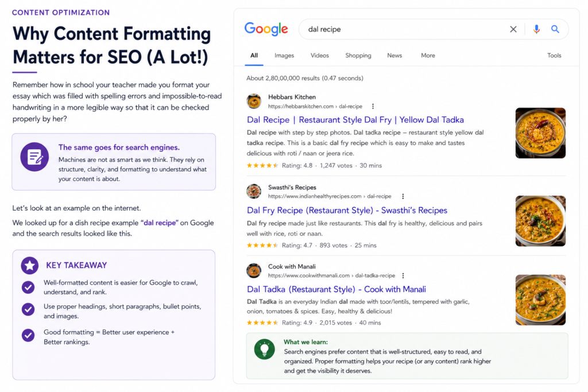
Task: Click the green lightbulb icon
Action: [264, 350]
